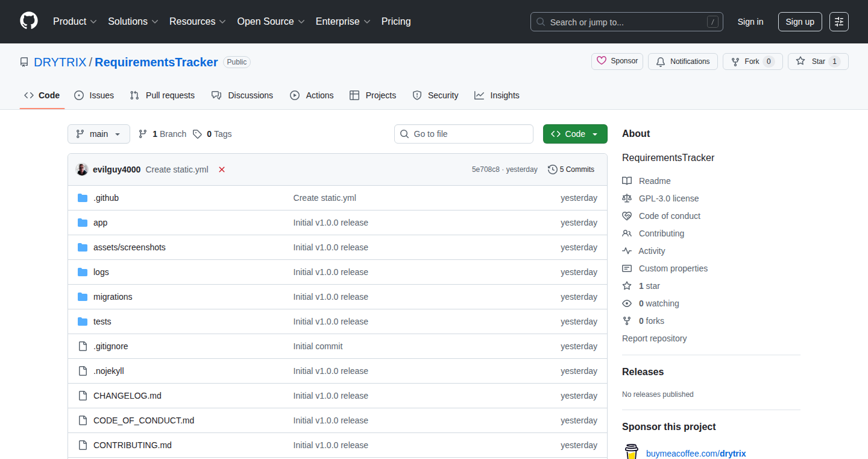This screenshot has height=459, width=868.
Task: Click the .gitignore file icon
Action: click(x=83, y=346)
